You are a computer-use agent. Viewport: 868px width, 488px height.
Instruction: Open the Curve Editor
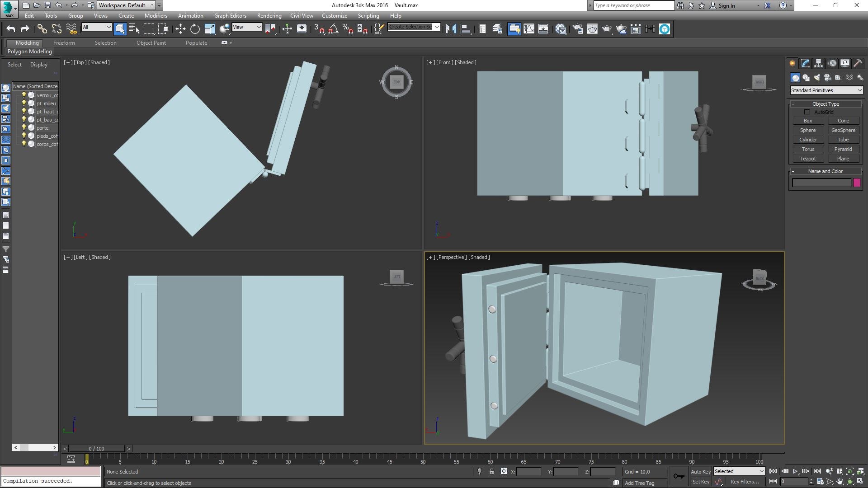coord(529,29)
